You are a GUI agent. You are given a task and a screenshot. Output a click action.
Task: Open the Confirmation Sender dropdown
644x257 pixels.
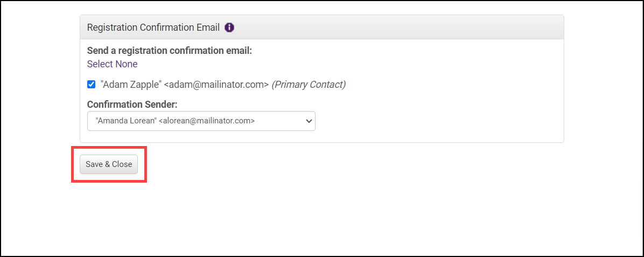coord(201,121)
